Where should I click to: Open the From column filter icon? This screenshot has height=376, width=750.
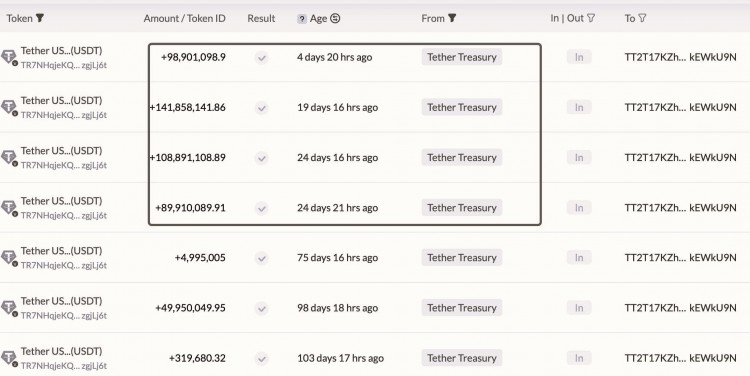point(452,18)
